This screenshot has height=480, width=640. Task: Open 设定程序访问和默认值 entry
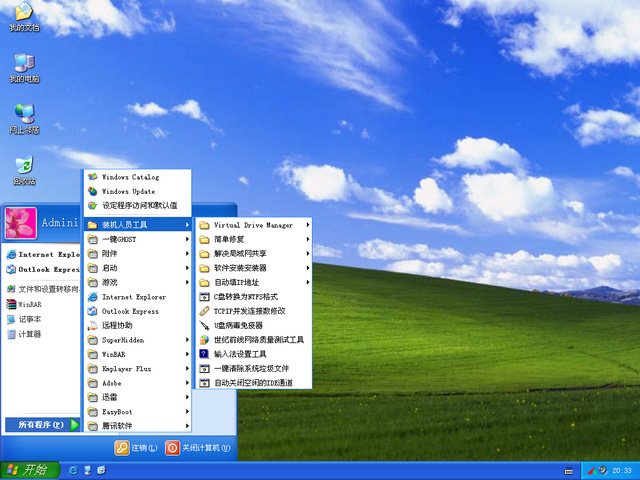138,205
